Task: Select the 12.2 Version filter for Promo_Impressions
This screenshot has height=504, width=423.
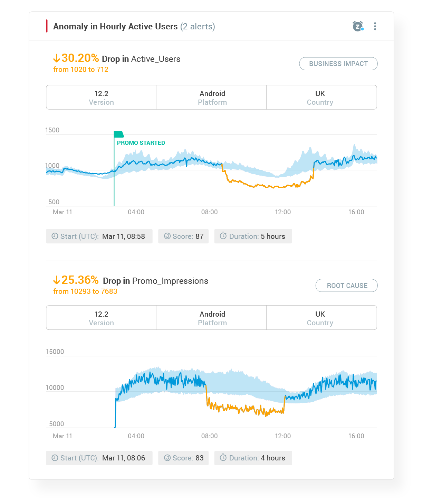Action: [101, 318]
